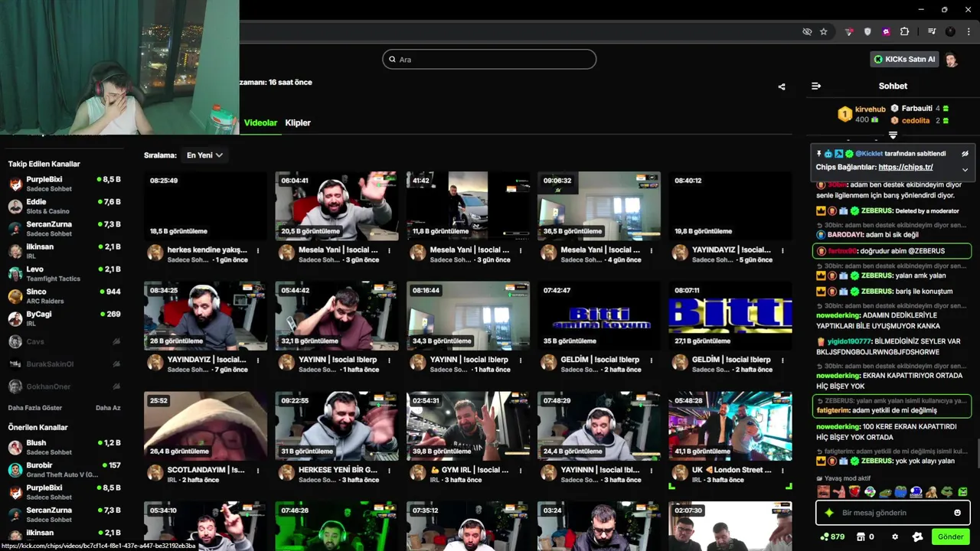Open options menu for 'herkes kendine yakış...' video
The height and width of the screenshot is (551, 980).
point(258,250)
